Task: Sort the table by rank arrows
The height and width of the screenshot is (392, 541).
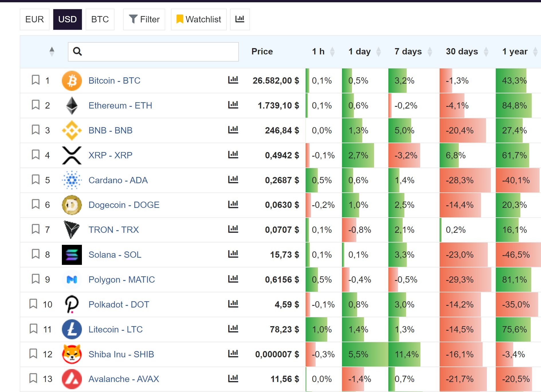Action: click(x=52, y=52)
